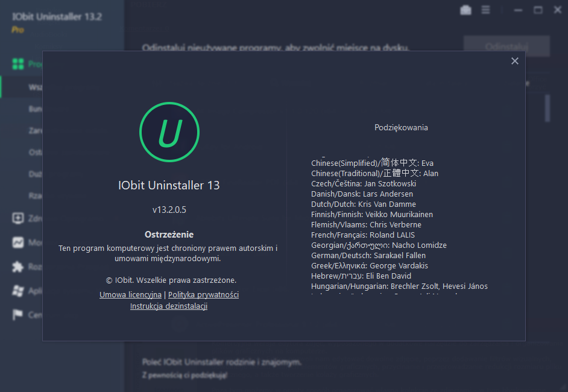Click the Flemish/Vlaams Chris Verberne line
This screenshot has height=392, width=568.
[x=366, y=224]
